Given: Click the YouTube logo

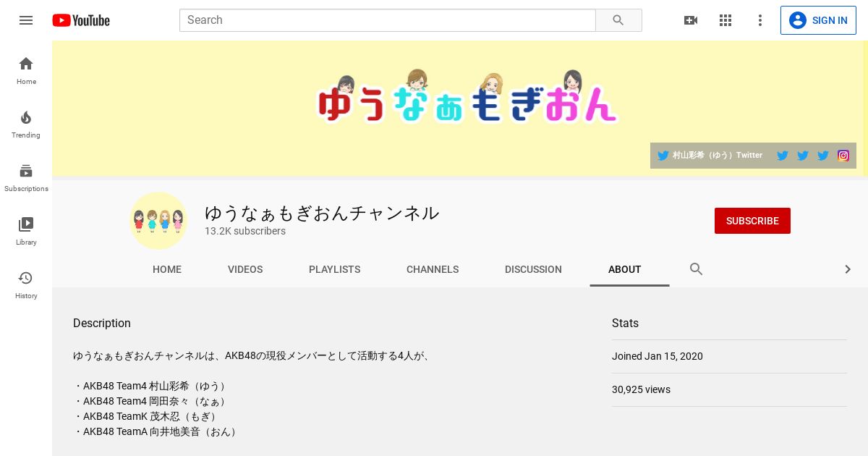Looking at the screenshot, I should [x=81, y=20].
